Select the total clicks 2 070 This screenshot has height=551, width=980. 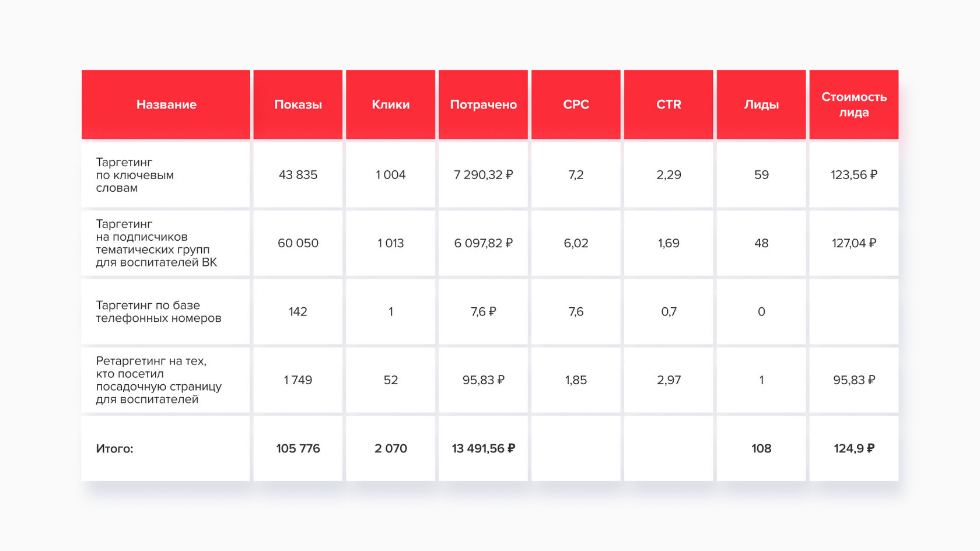[391, 448]
